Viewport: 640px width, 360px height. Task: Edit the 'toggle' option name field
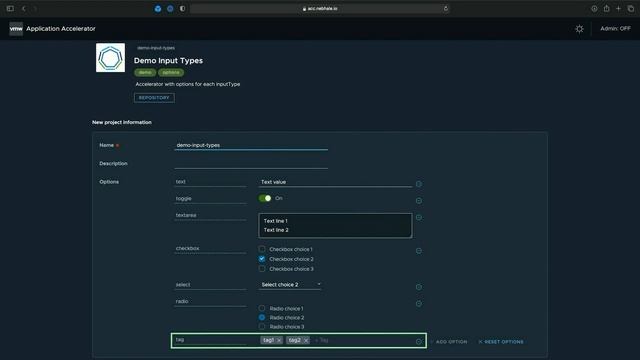211,199
